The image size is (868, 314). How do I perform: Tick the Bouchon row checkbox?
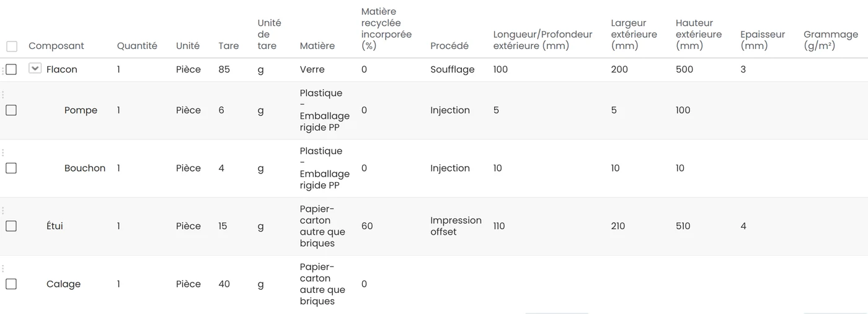[x=11, y=168]
